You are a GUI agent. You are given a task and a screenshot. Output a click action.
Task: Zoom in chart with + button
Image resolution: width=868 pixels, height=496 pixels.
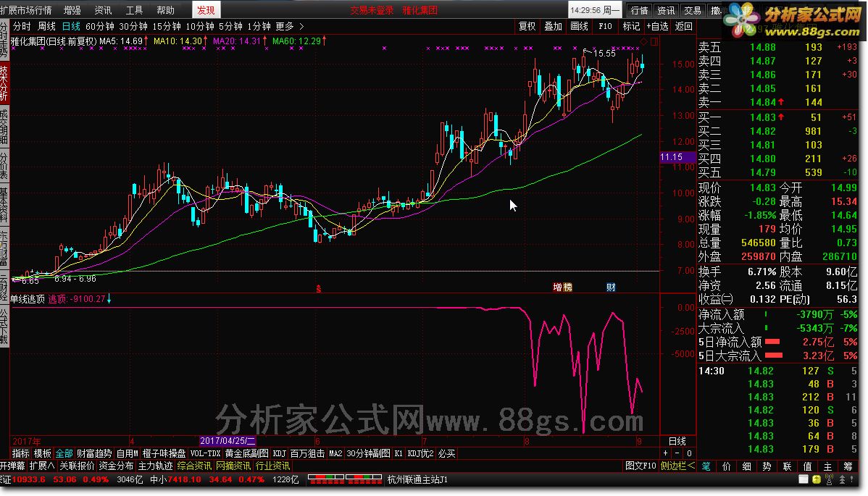tap(666, 453)
